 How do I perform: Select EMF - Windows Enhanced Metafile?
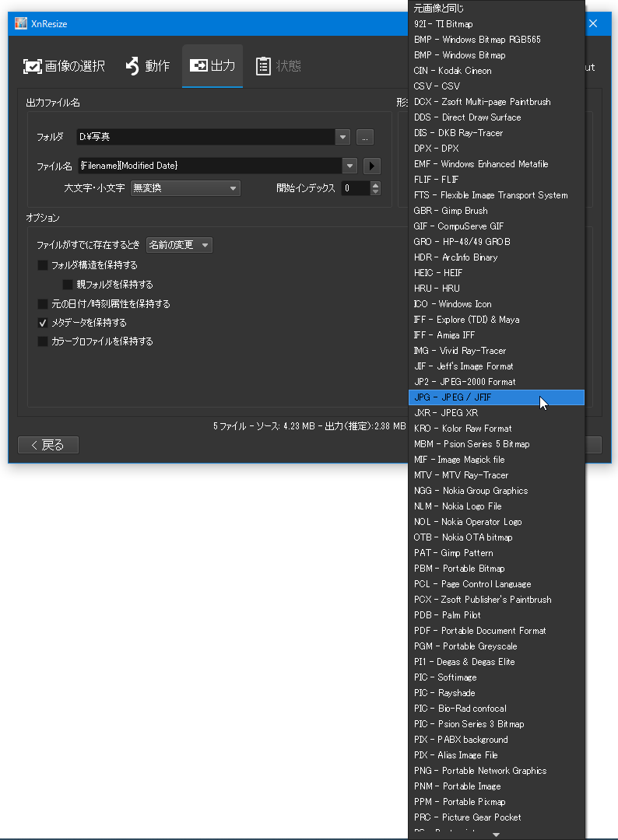coord(497,164)
